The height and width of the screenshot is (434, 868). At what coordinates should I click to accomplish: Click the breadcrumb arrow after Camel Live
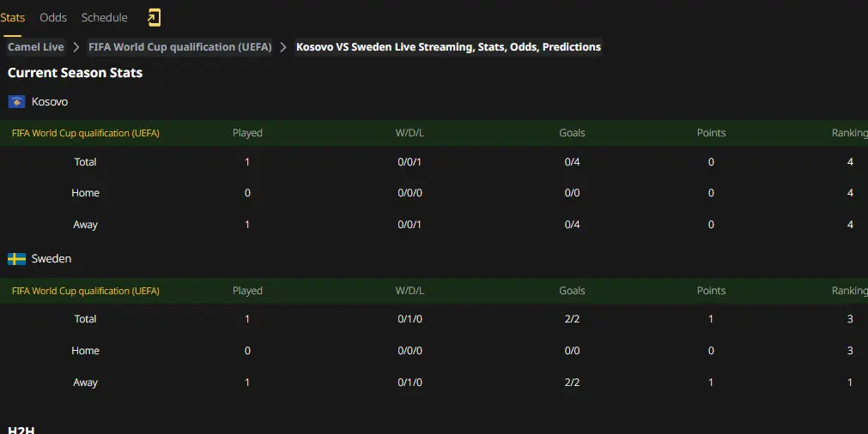[76, 47]
